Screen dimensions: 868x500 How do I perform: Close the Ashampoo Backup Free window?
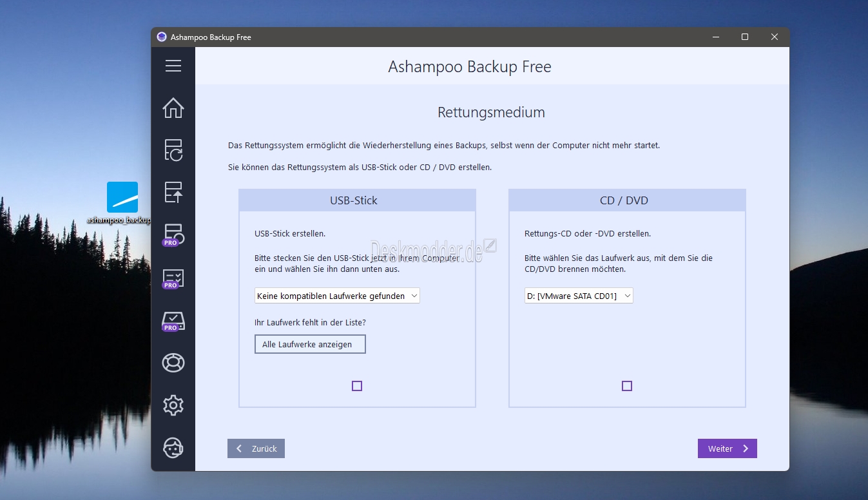[775, 37]
